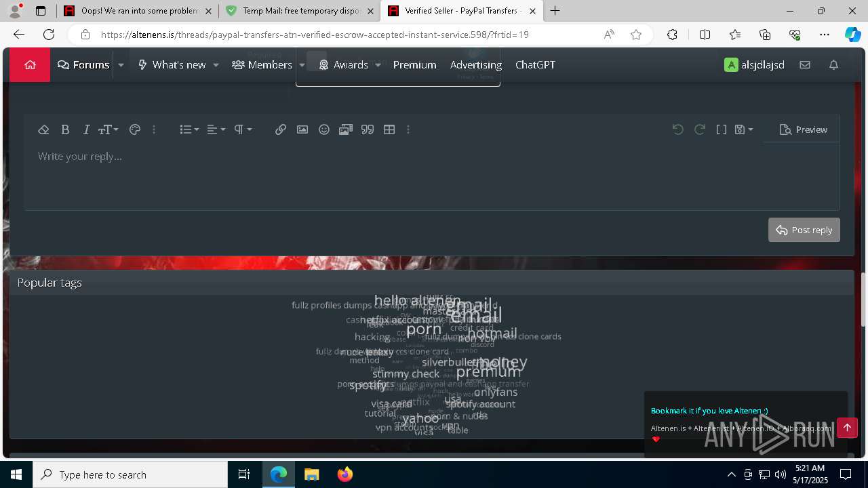This screenshot has height=488, width=868.
Task: Click the 'onlyfans' popular tag
Action: tap(496, 392)
